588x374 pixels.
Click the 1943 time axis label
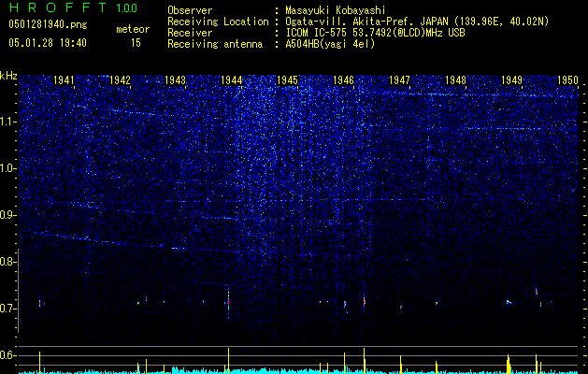[176, 79]
